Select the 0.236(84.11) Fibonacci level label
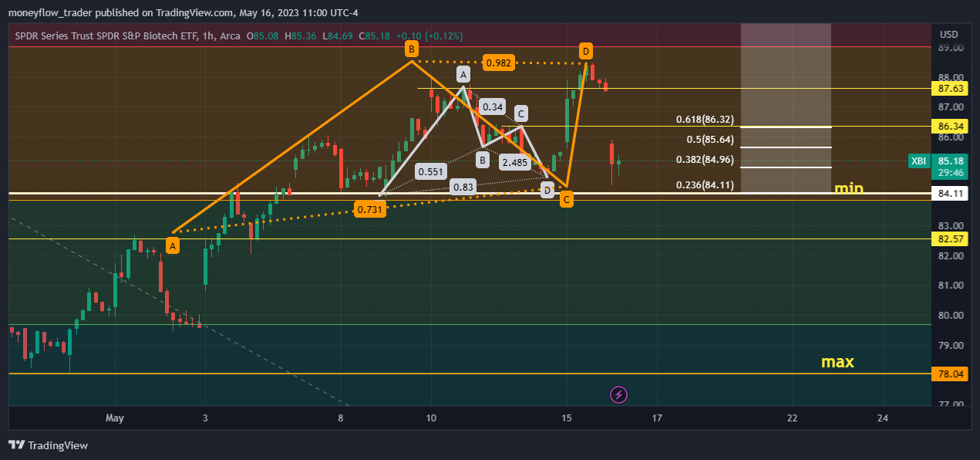 [705, 185]
